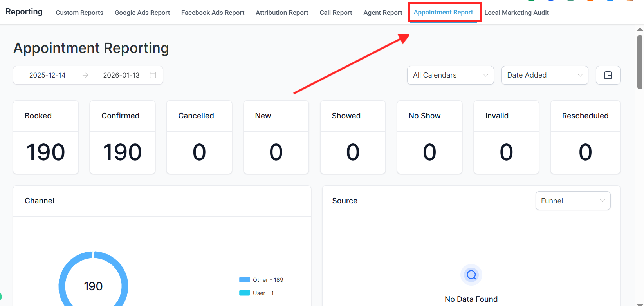Open the calendar picker icon in date range

tap(153, 75)
